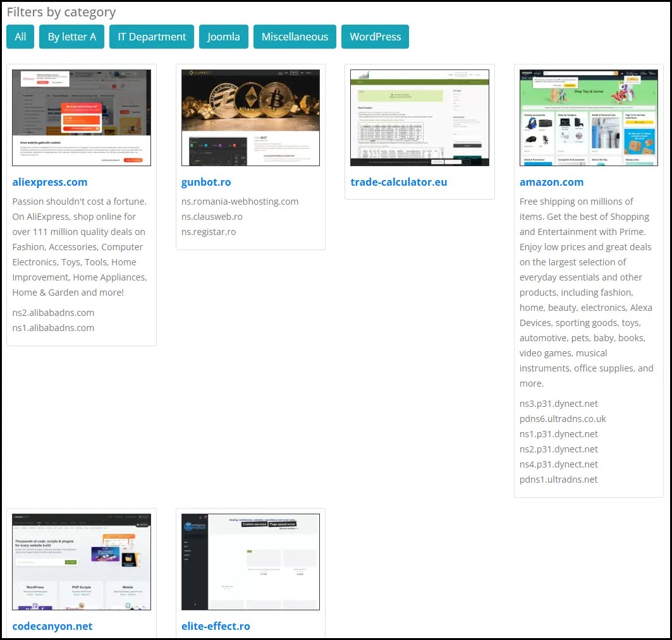Open the elite-effect.ro screenshot thumbnail

(x=250, y=562)
